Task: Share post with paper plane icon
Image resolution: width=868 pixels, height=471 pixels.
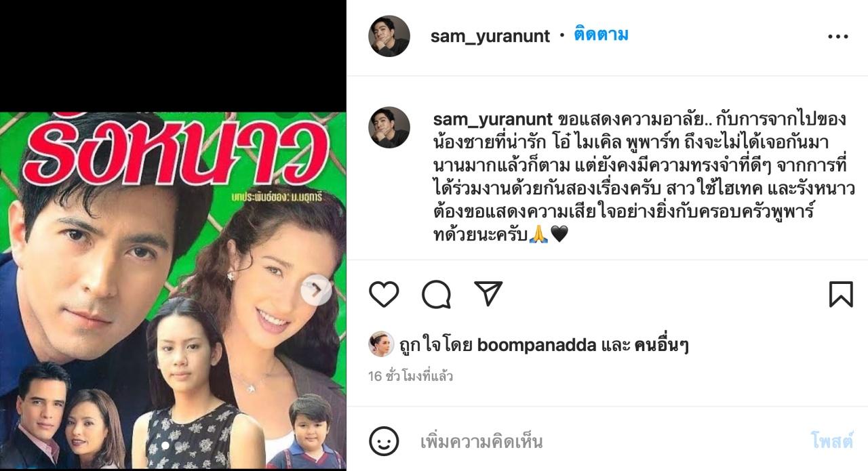Action: [x=488, y=293]
